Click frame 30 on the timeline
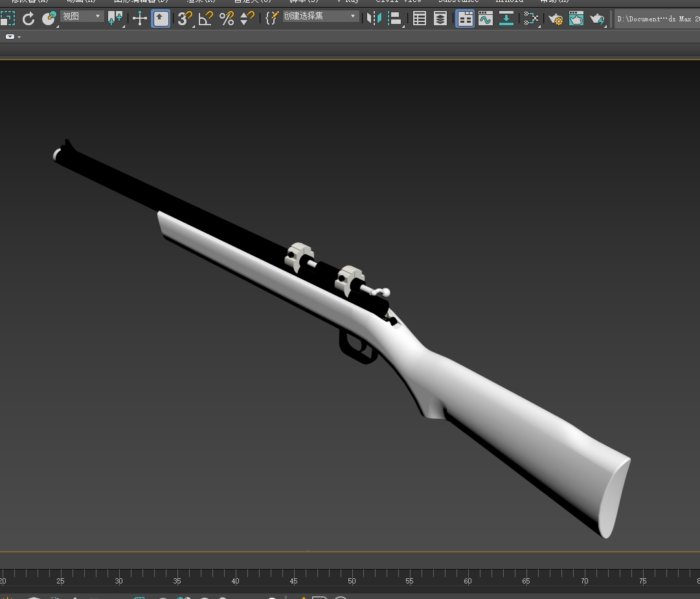This screenshot has width=700, height=599. [x=119, y=581]
